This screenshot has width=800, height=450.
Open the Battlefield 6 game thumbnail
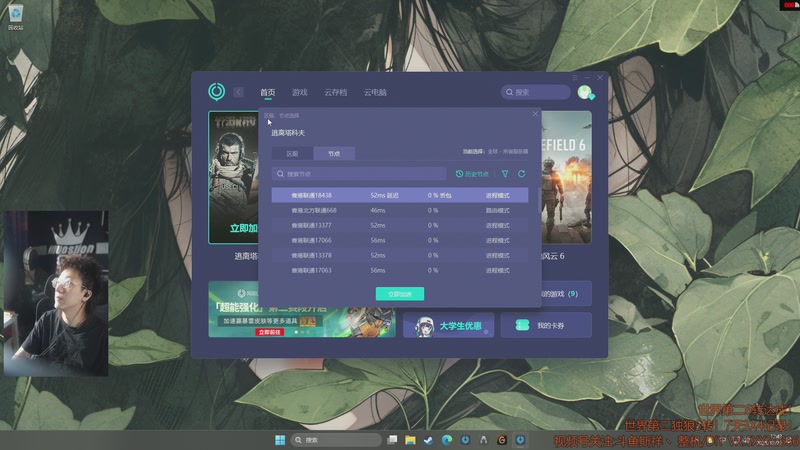pos(566,177)
